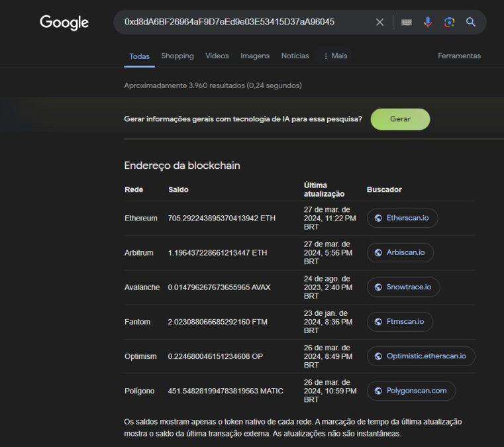Open the on-screen keyboard icon
This screenshot has width=504, height=447.
click(407, 22)
